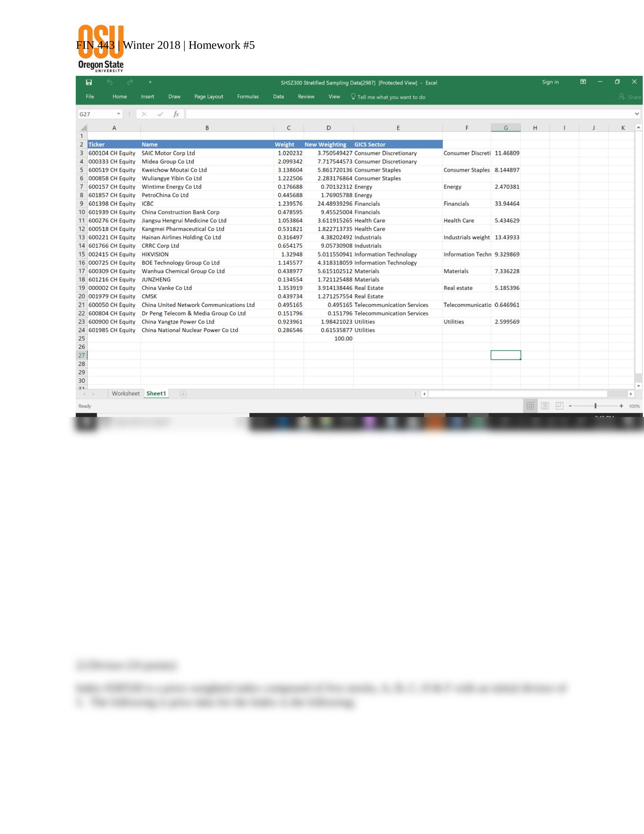
Task: Select cell Kweichow Moutai Co Ltd
Action: (207, 170)
